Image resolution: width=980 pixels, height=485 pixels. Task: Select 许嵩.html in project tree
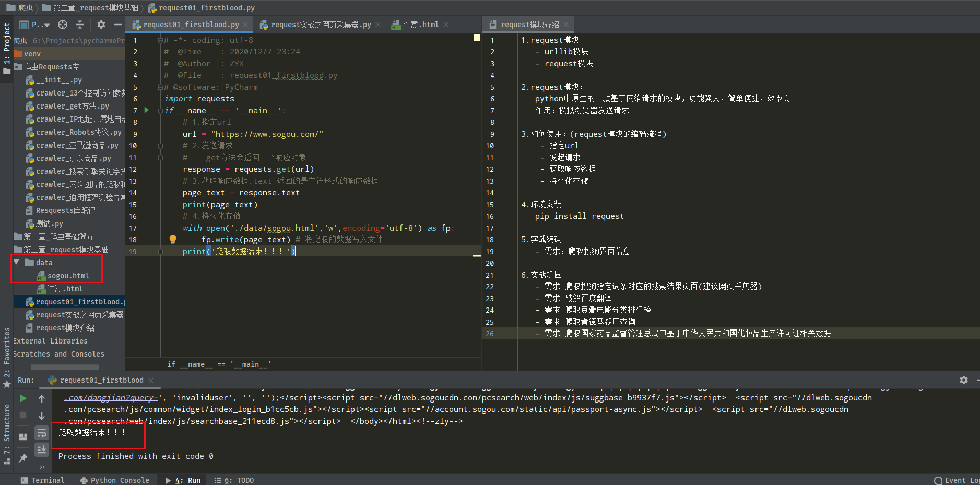pos(60,289)
